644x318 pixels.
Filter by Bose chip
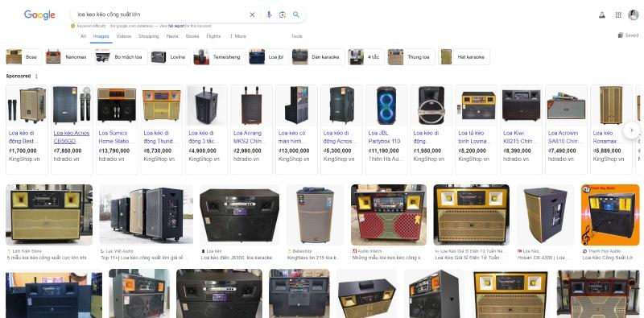24,57
